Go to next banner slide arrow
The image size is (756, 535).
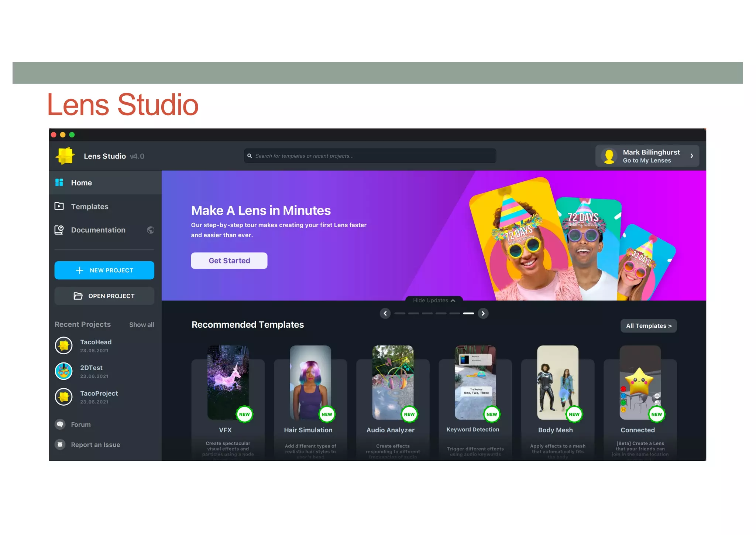(x=483, y=313)
